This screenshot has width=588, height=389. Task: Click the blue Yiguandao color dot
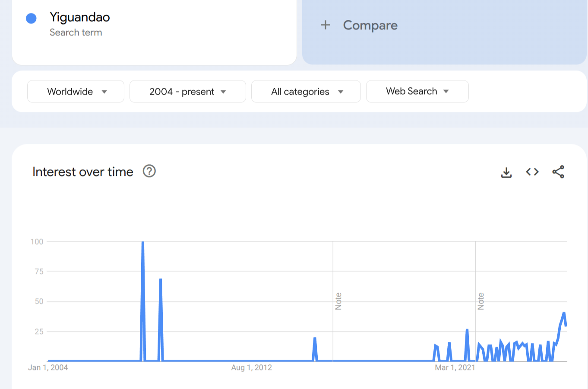pyautogui.click(x=31, y=18)
